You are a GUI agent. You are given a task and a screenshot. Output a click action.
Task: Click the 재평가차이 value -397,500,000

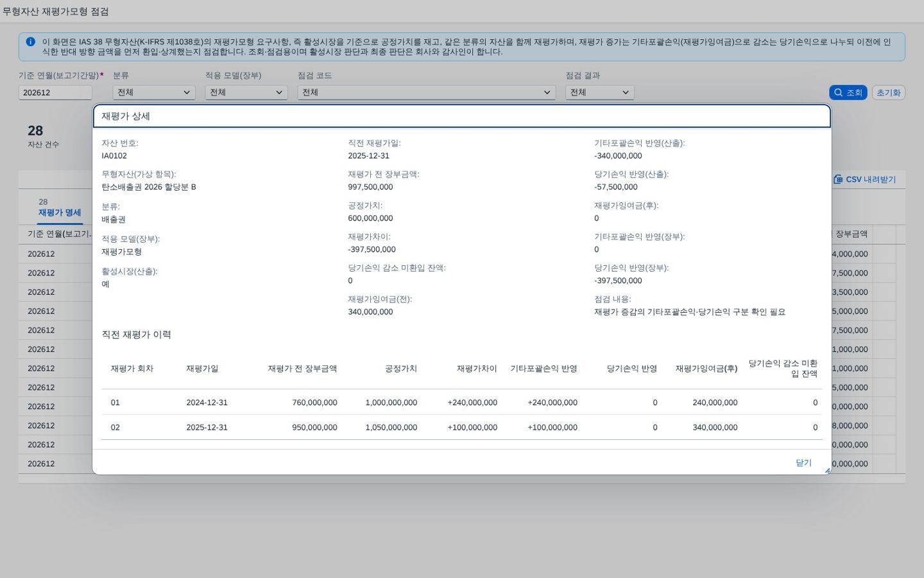coord(372,249)
